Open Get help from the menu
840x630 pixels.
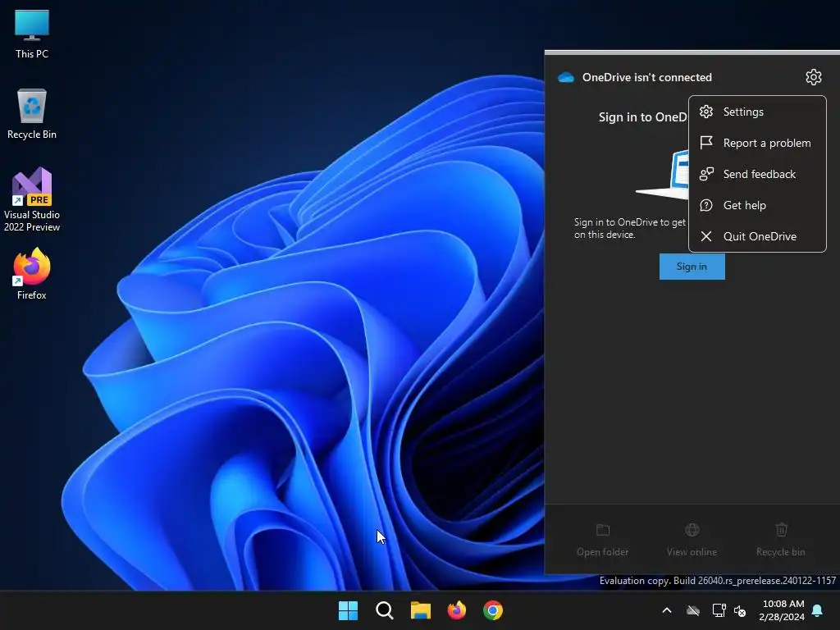tap(757, 205)
